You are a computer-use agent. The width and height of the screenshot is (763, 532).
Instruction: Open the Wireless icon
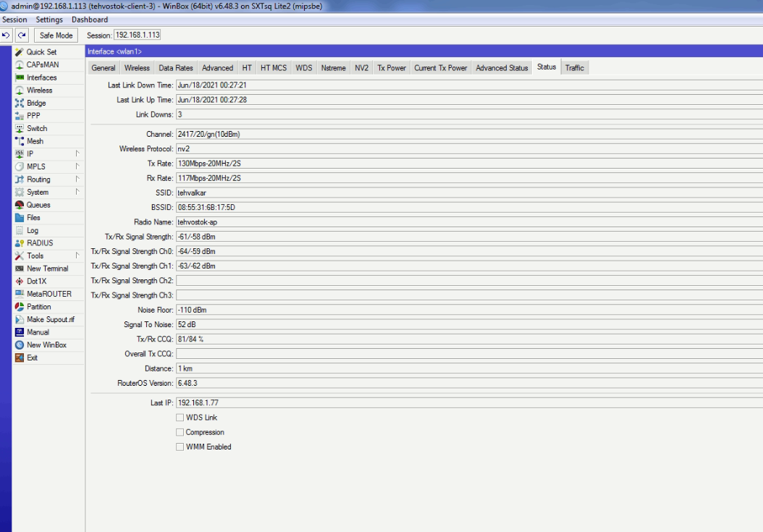click(x=19, y=90)
